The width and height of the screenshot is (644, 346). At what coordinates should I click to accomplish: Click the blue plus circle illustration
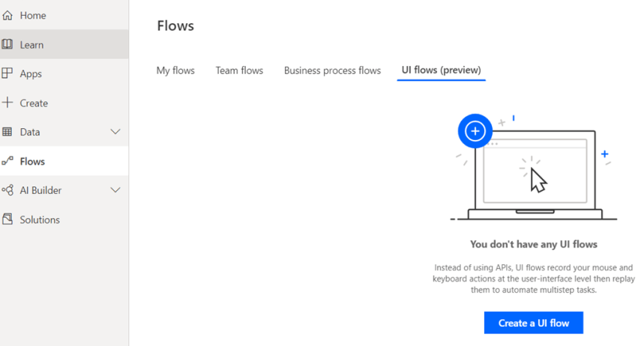click(475, 131)
